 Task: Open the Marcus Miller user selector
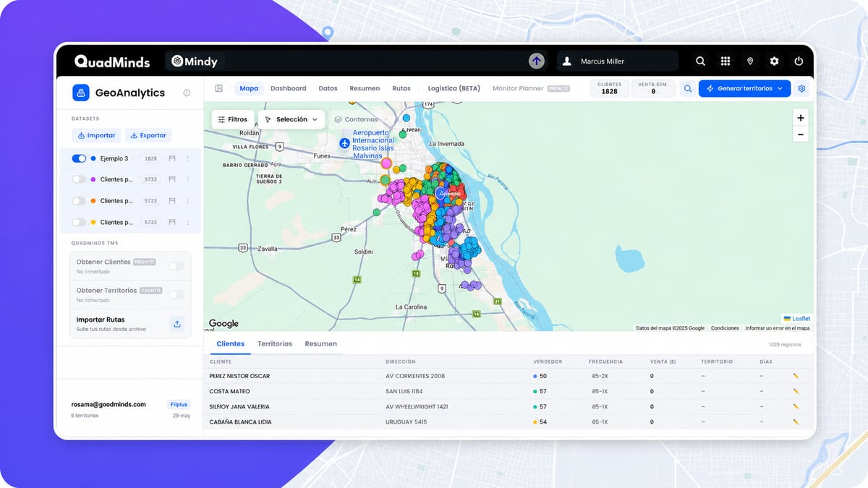pyautogui.click(x=618, y=61)
